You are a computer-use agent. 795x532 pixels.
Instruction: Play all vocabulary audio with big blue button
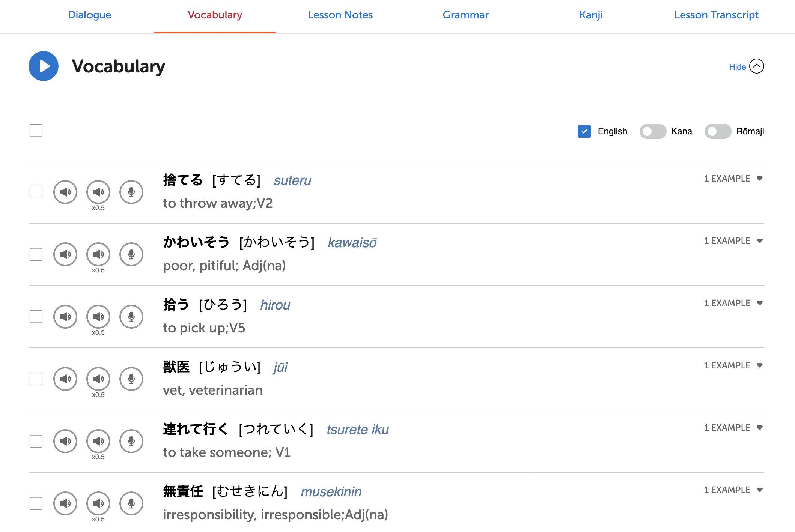click(44, 66)
